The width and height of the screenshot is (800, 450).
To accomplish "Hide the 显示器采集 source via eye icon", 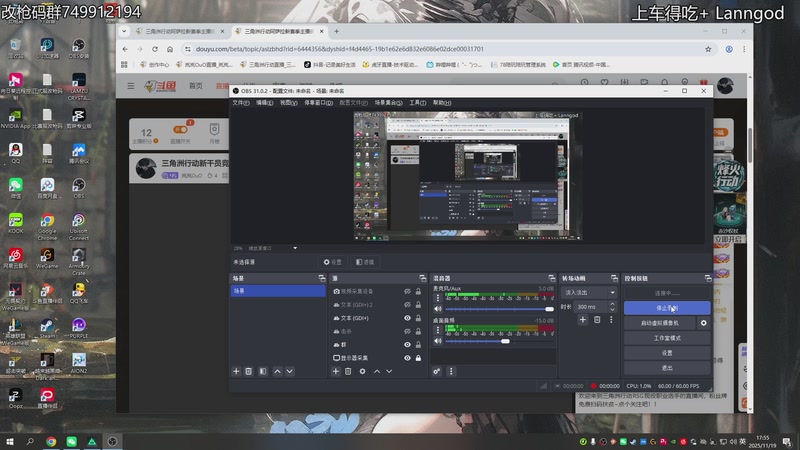I will coord(407,358).
